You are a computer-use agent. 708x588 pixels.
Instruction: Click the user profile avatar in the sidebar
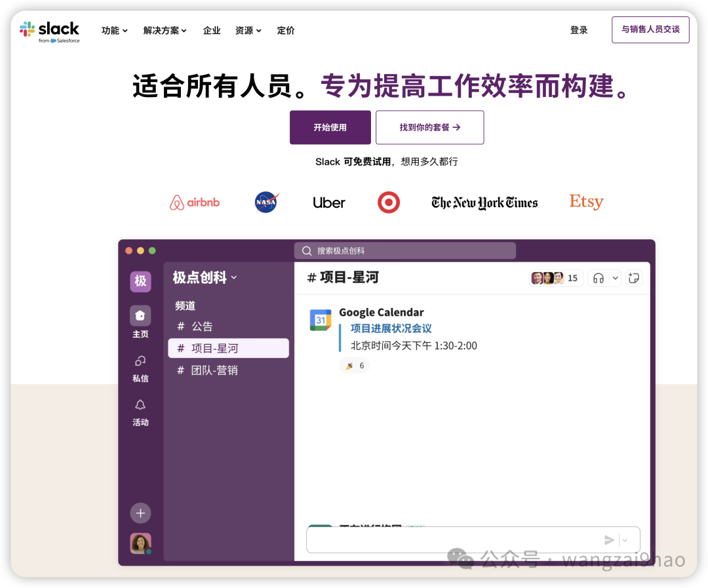pos(140,543)
